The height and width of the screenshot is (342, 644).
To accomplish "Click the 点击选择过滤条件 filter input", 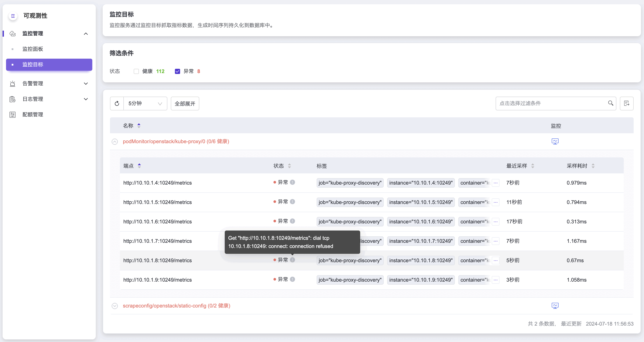I will [550, 104].
